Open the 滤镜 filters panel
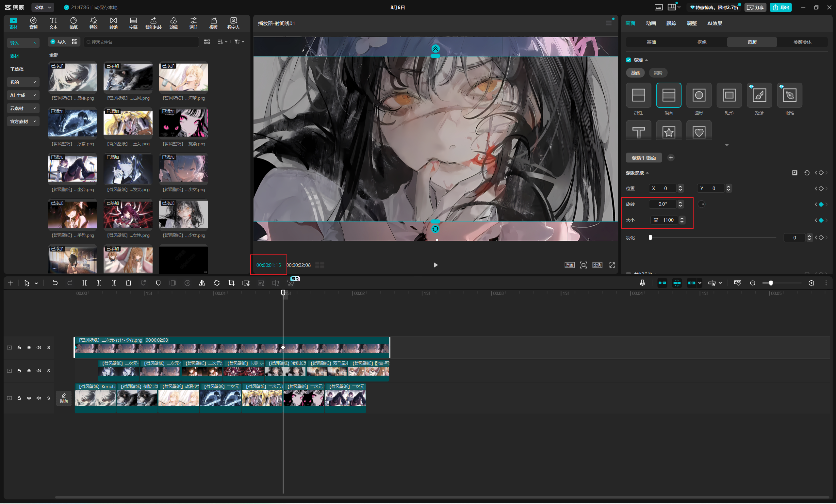Screen dimensions: 836x504 (x=173, y=23)
